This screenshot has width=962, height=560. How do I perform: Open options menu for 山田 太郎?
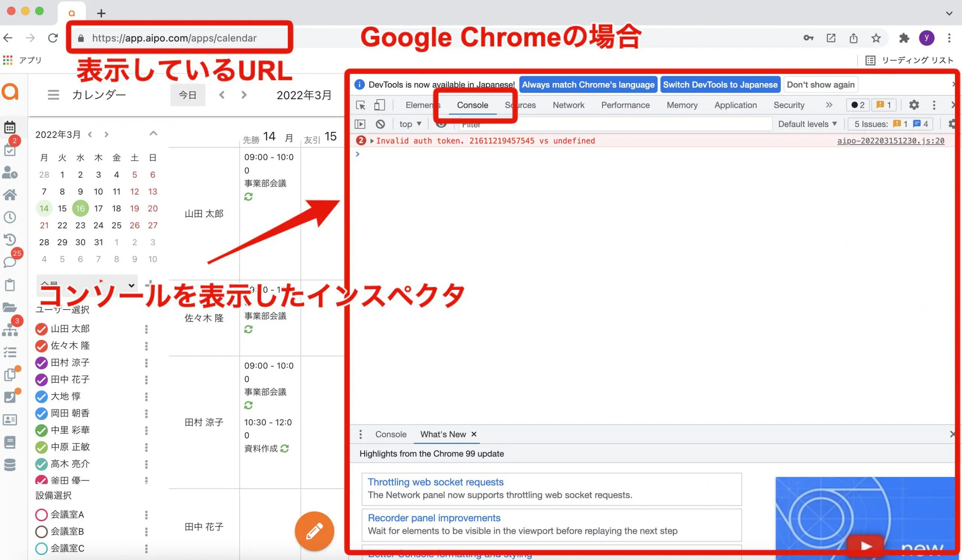(146, 329)
